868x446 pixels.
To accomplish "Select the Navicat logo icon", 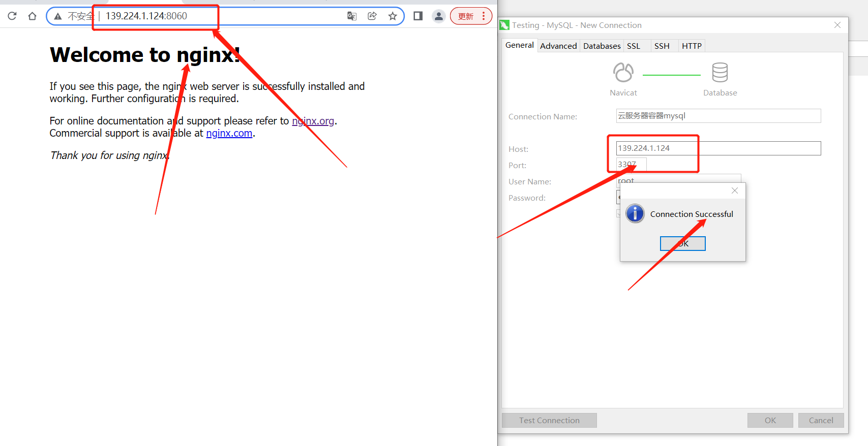I will click(623, 73).
